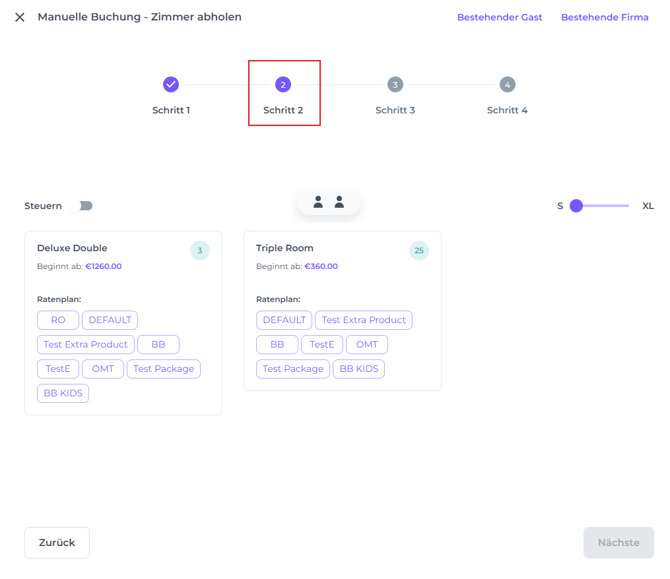670x579 pixels.
Task: Select the Schritt 2 step circle
Action: click(283, 85)
